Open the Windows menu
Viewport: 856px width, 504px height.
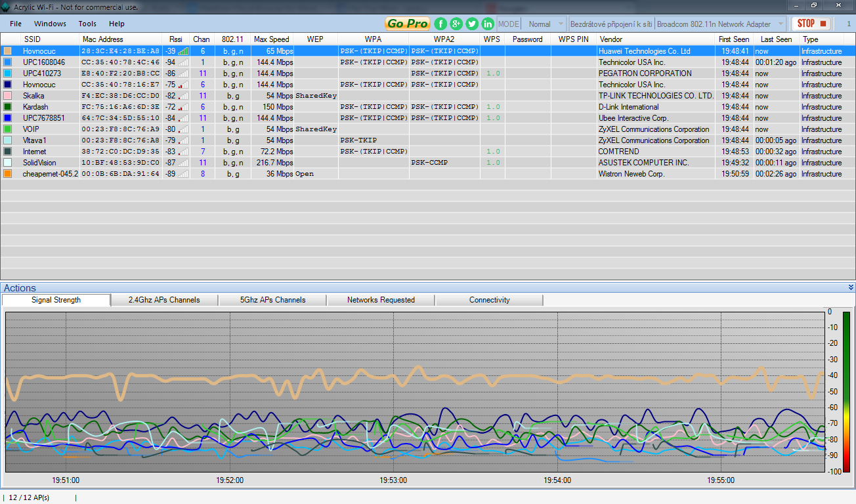tap(50, 24)
